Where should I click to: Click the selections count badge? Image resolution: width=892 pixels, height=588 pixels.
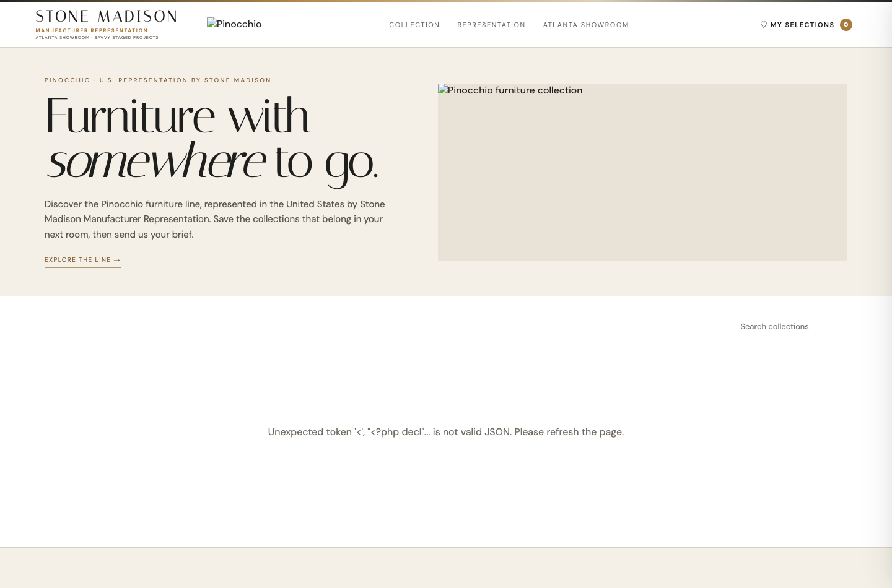coord(846,25)
